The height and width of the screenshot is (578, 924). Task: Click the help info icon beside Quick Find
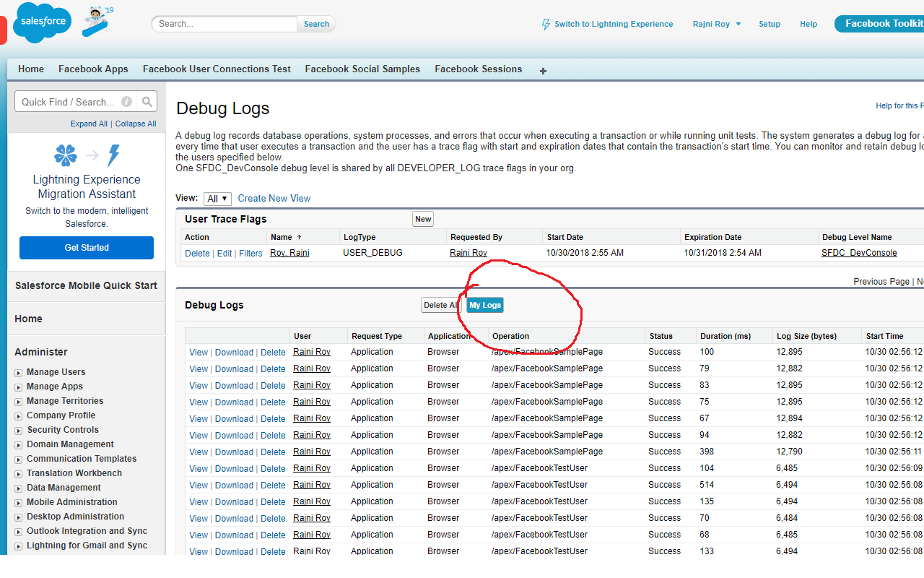coord(126,101)
